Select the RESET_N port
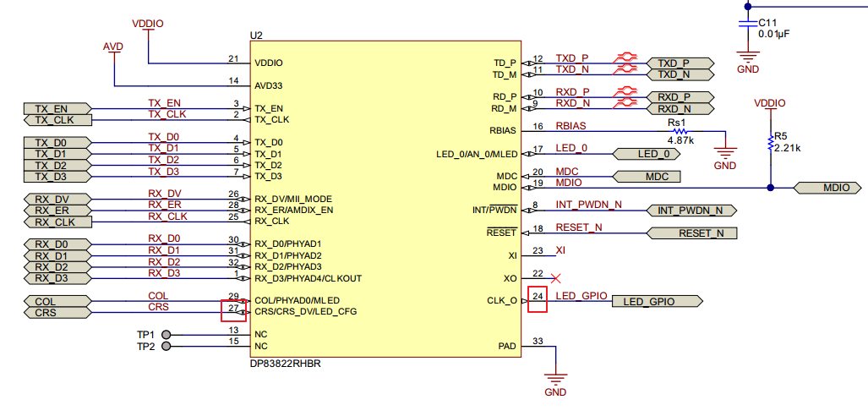The height and width of the screenshot is (416, 868). (x=692, y=233)
